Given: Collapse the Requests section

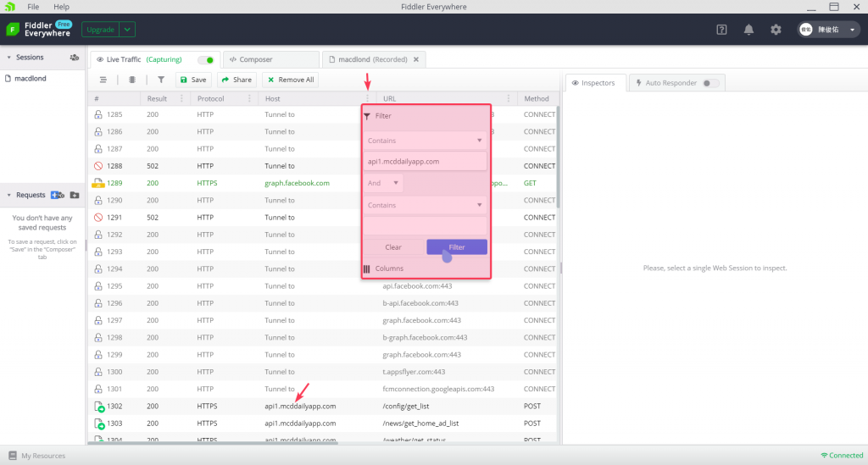Looking at the screenshot, I should pos(8,195).
